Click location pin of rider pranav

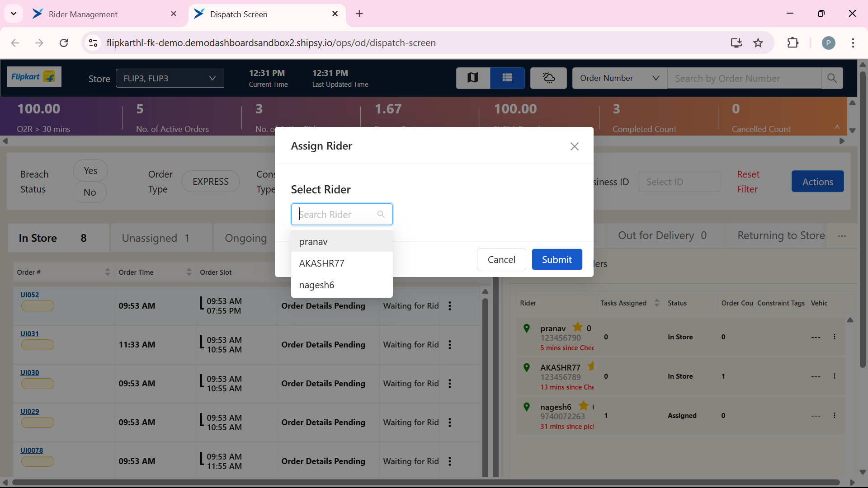click(527, 328)
